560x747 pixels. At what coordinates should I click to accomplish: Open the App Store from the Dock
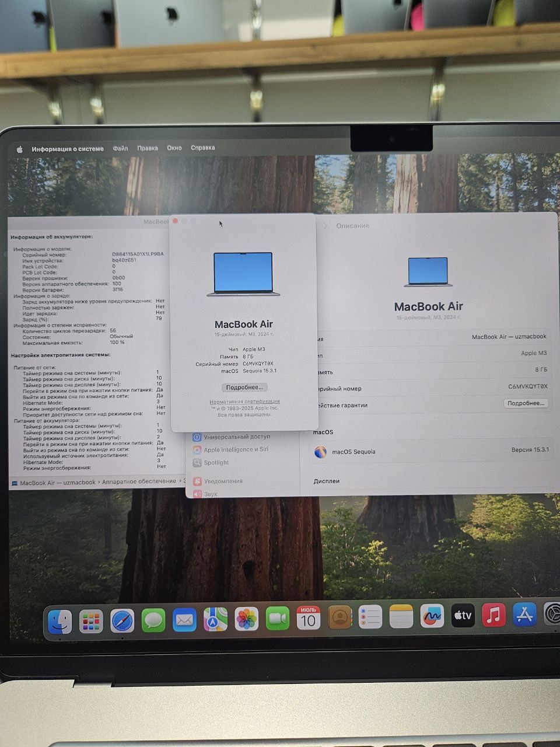tap(524, 614)
